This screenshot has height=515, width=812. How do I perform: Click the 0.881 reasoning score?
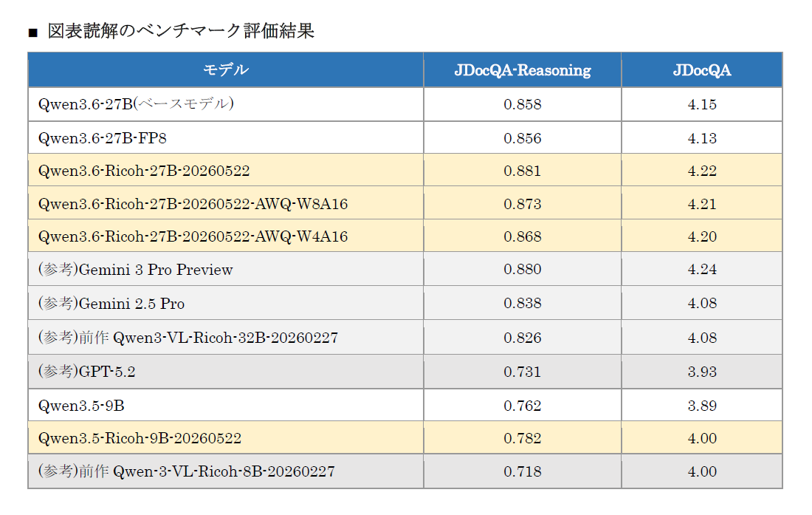tap(523, 171)
